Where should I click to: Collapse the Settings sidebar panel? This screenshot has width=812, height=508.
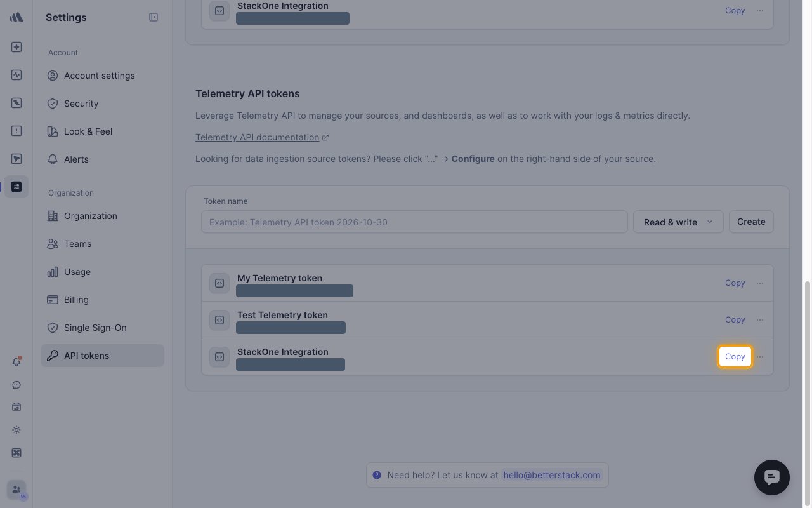click(154, 17)
